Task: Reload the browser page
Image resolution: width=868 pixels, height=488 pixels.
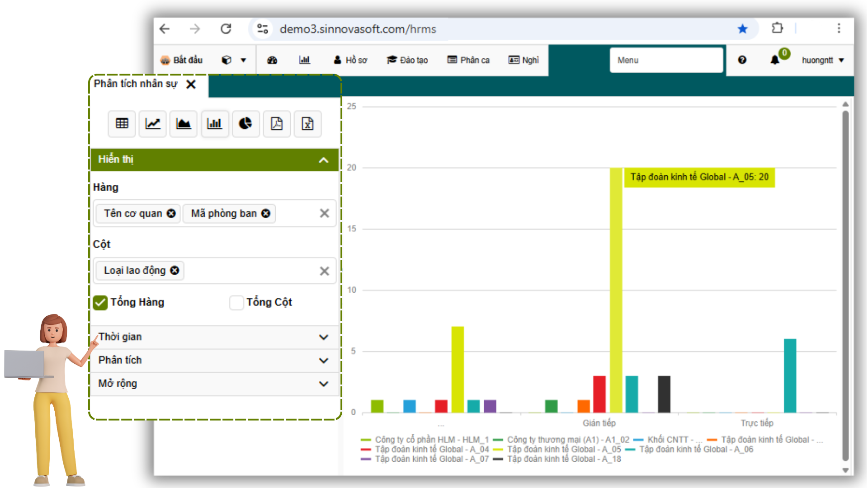Action: click(226, 29)
